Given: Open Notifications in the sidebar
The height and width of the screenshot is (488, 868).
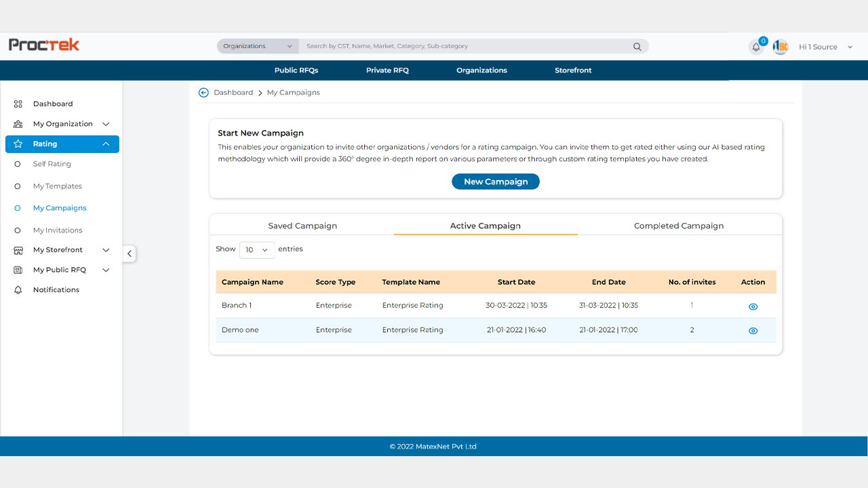Looking at the screenshot, I should tap(56, 290).
